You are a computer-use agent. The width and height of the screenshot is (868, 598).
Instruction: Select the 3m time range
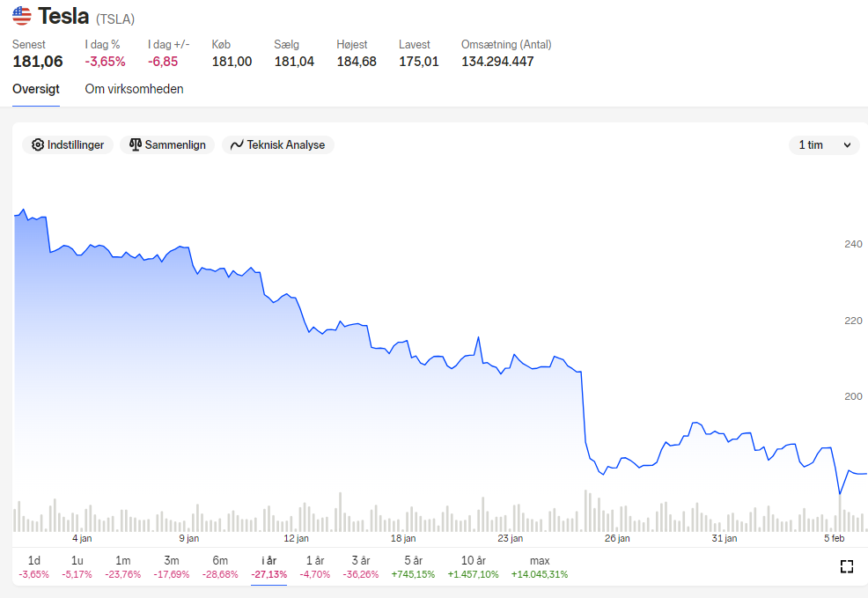171,567
